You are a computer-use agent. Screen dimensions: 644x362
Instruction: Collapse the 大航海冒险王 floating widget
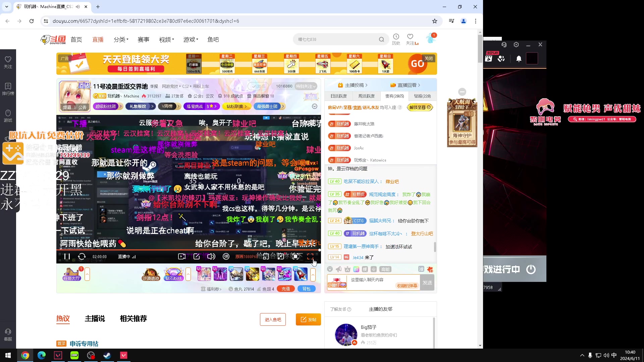click(x=462, y=92)
